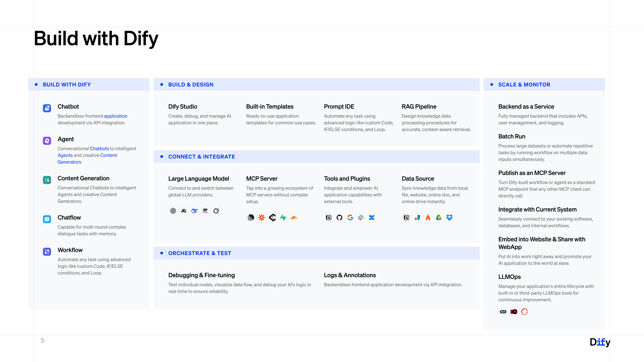Click the Agent purple icon
Screen dimensions: 644x362
pyautogui.click(x=47, y=141)
